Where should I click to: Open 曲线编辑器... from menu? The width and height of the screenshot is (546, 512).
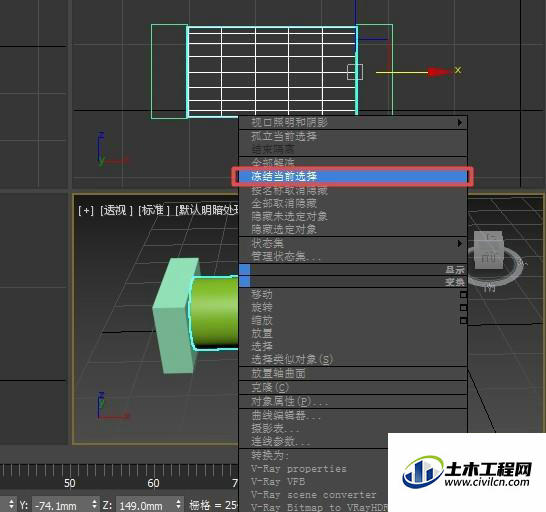pyautogui.click(x=353, y=415)
